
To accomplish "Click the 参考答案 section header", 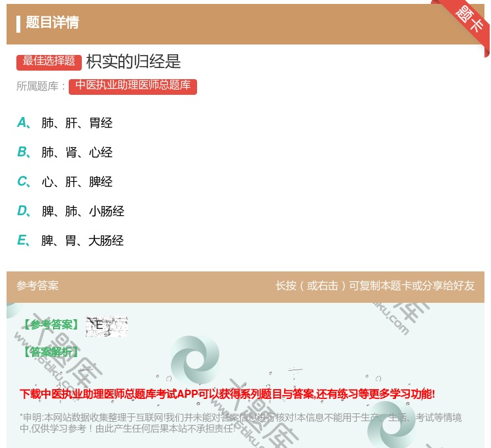I will 37,286.
